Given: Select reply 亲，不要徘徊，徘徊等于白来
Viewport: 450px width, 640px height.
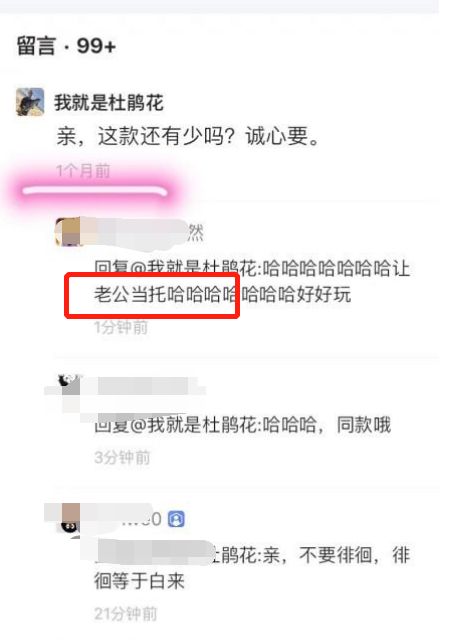Looking at the screenshot, I should [x=252, y=567].
